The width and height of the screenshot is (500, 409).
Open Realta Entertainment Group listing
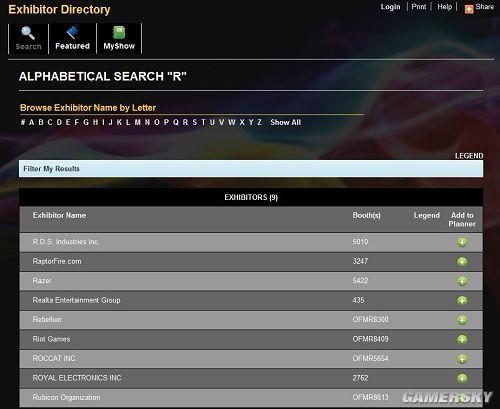point(76,300)
